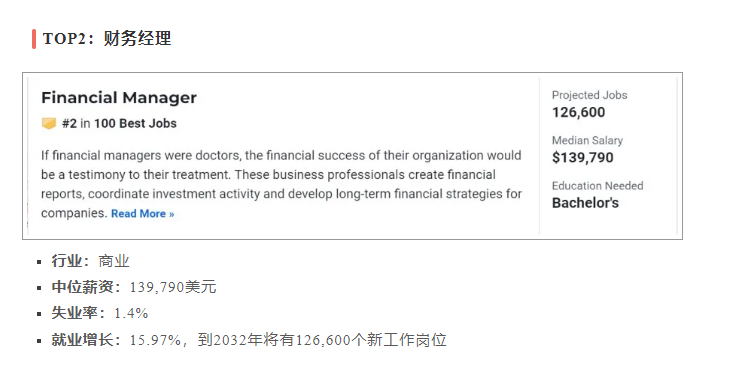Click the yellow badge icon beside #2
Screen dimensions: 747x372
[49, 124]
